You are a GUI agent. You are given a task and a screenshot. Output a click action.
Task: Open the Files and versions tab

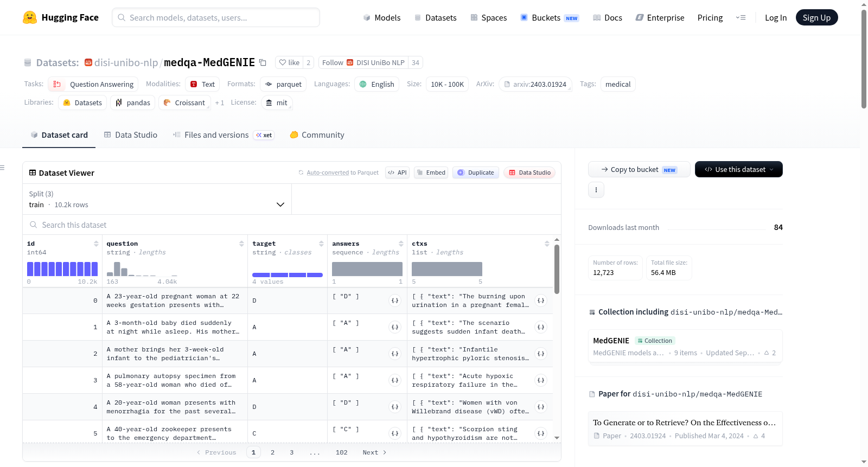click(224, 135)
